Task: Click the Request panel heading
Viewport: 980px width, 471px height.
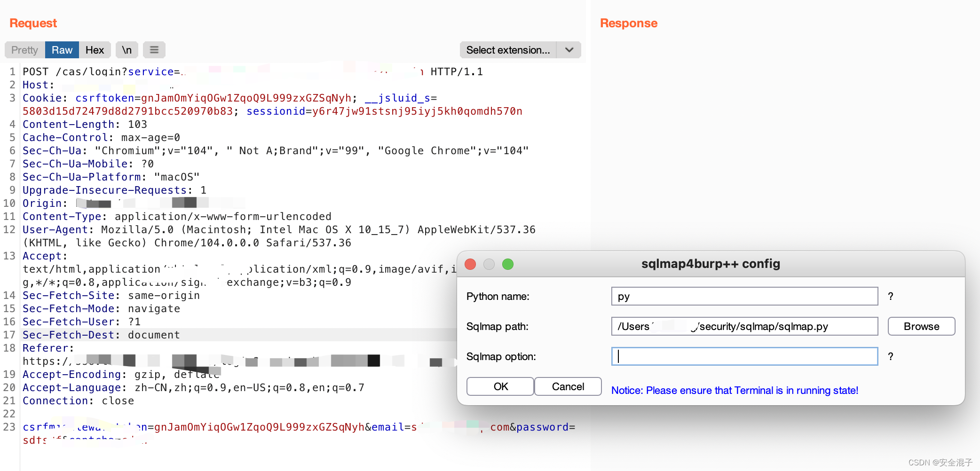Action: [x=33, y=23]
